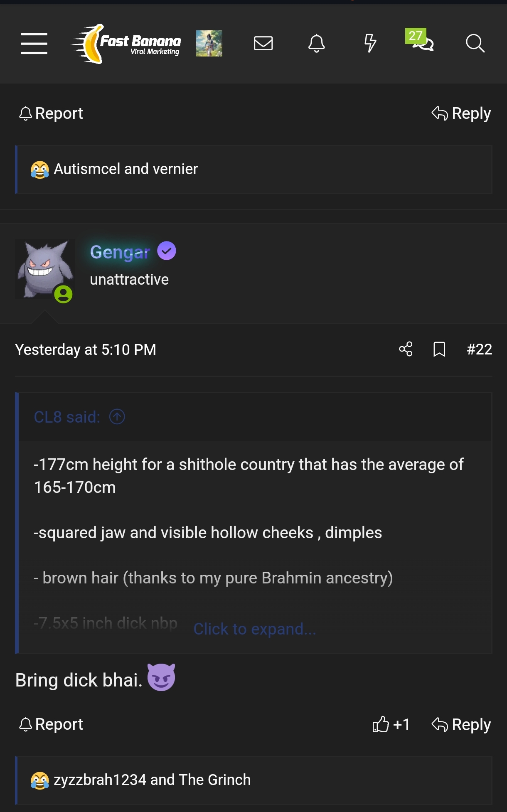
Task: Open the Fast Banana logo home link
Action: [127, 44]
